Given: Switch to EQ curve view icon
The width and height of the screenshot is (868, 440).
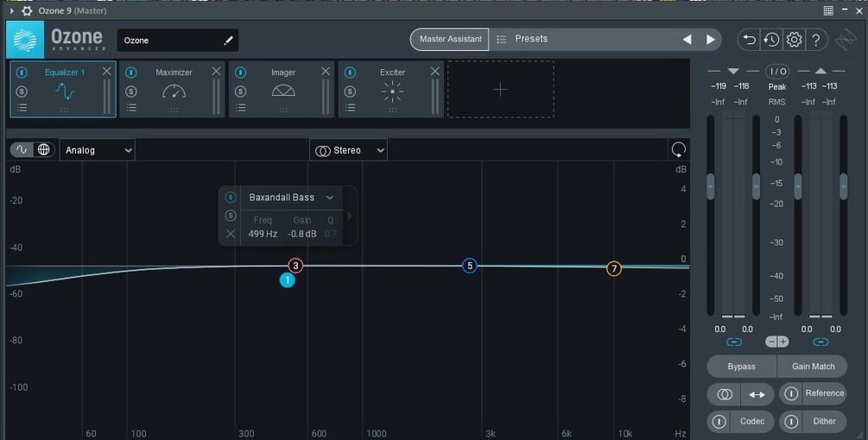Looking at the screenshot, I should pyautogui.click(x=22, y=150).
